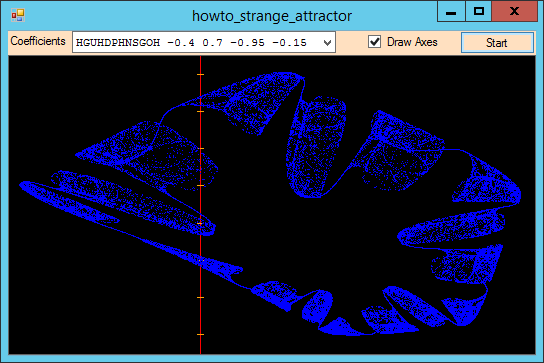Select the bottommost orange tick on the axis
This screenshot has height=363, width=544.
[201, 335]
